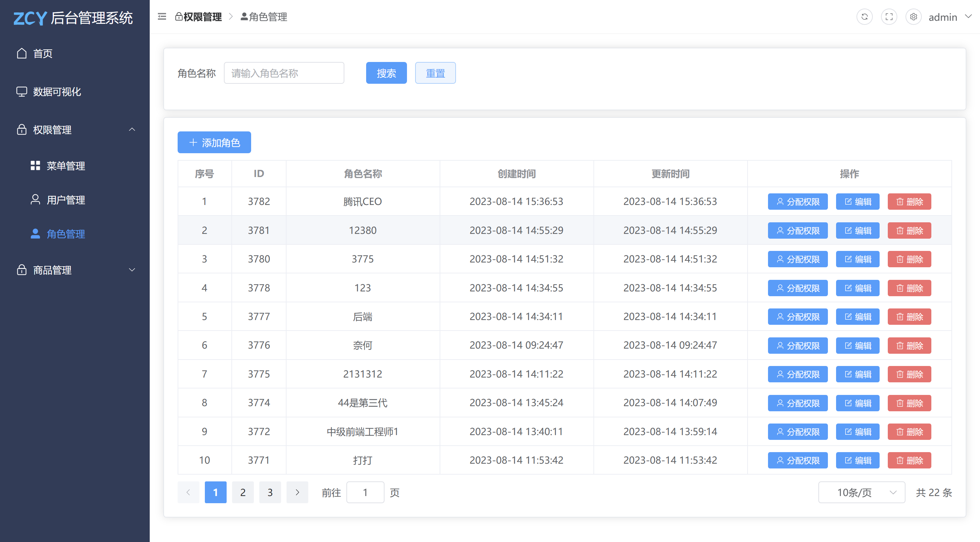Delete the 44是第三代 role
This screenshot has width=980, height=542.
click(x=909, y=403)
